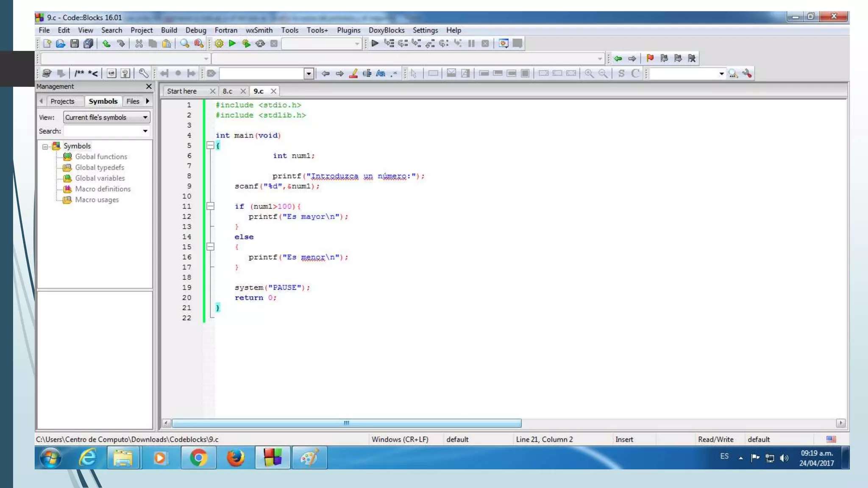Collapse the if block fold marker on line 11
This screenshot has height=488, width=868.
pos(210,206)
